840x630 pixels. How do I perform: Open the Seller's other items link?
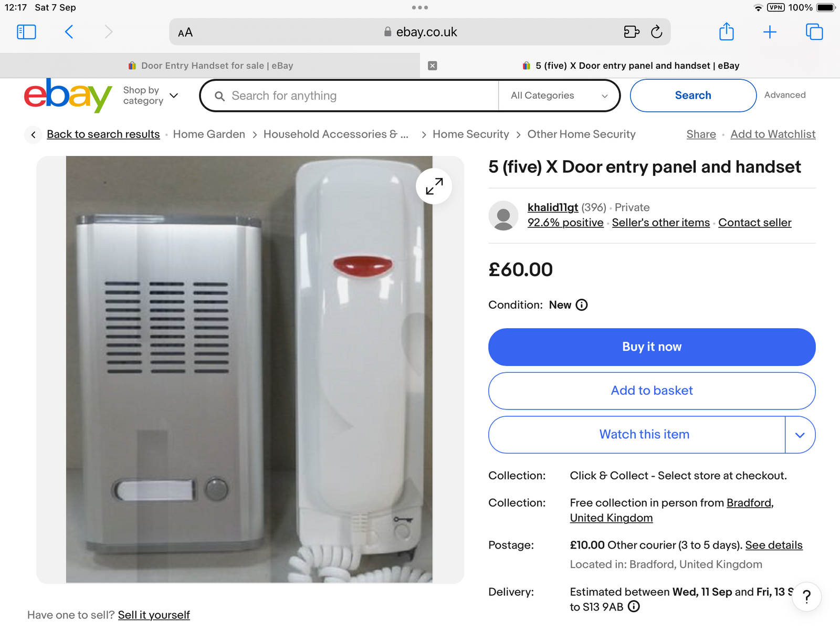(x=660, y=223)
